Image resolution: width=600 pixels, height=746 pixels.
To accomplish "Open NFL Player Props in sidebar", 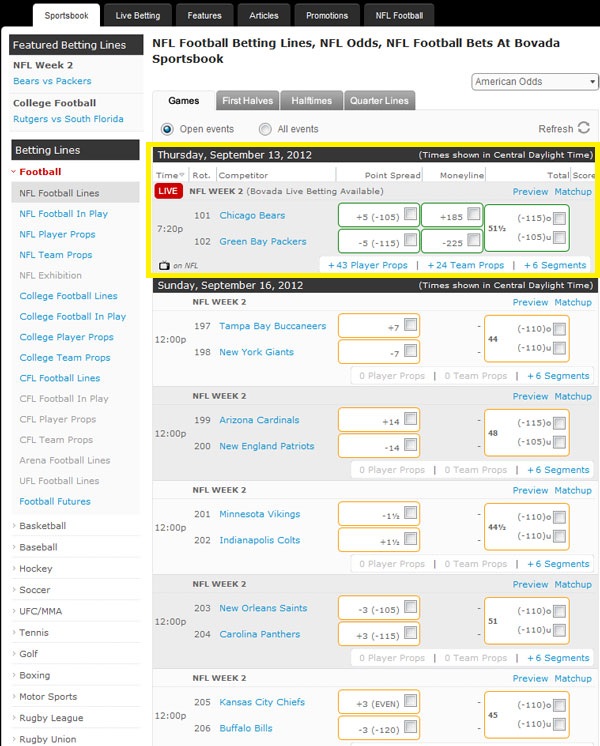I will (x=57, y=234).
